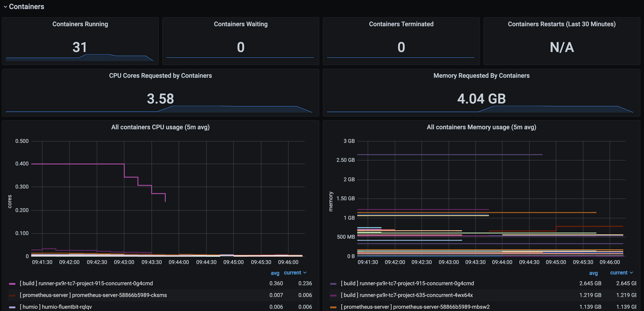
Task: Sort the CPU legend by the avg column
Action: click(275, 273)
